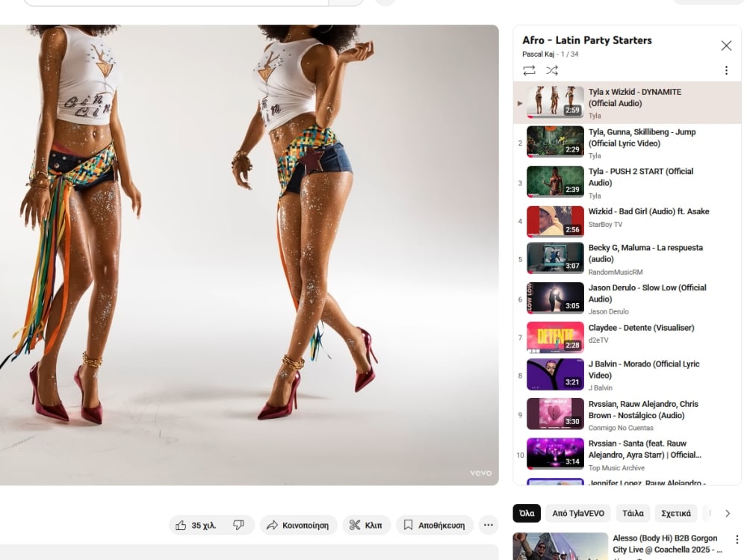Toggle playlist loop icon
Viewport: 747px width, 560px height.
coord(529,70)
